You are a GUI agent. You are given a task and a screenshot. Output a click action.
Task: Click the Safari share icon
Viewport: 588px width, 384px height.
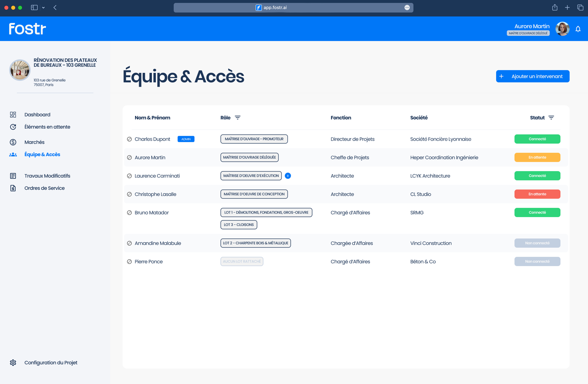pos(555,8)
